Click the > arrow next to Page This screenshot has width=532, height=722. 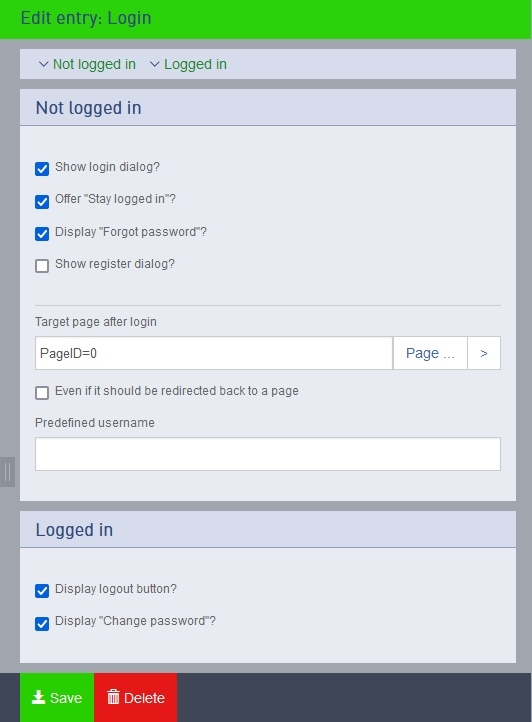point(484,353)
